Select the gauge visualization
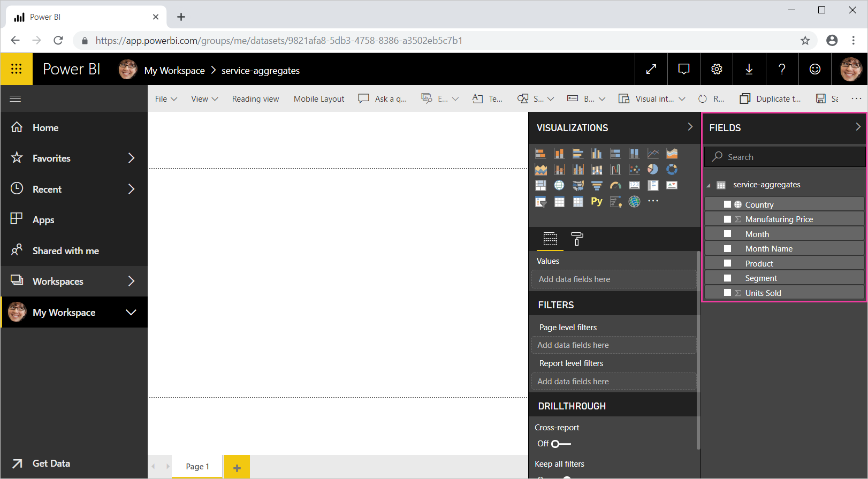 point(615,185)
